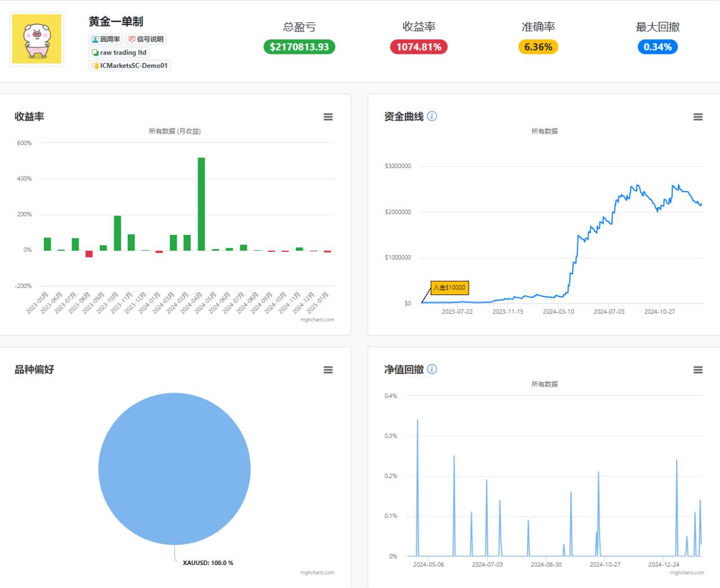Click the 2024-10-27 axis label in 资金曲线
Viewport: 720px width, 588px height.
pyautogui.click(x=660, y=311)
